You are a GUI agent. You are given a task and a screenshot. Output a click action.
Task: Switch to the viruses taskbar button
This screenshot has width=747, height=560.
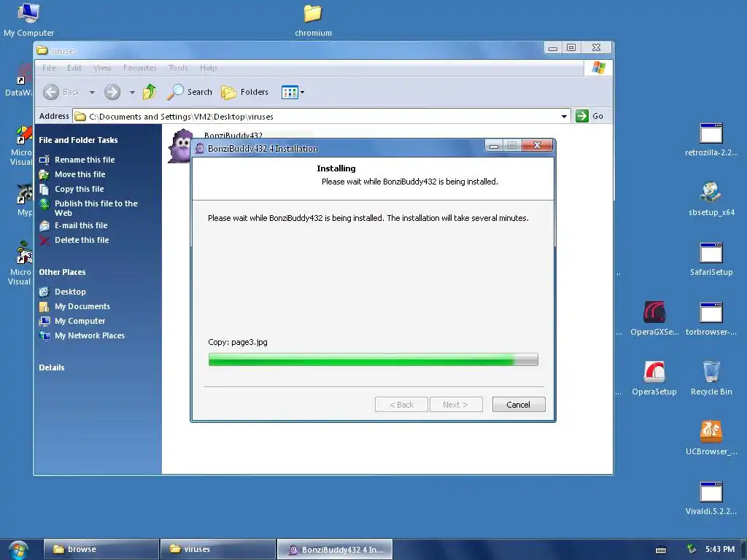(218, 550)
